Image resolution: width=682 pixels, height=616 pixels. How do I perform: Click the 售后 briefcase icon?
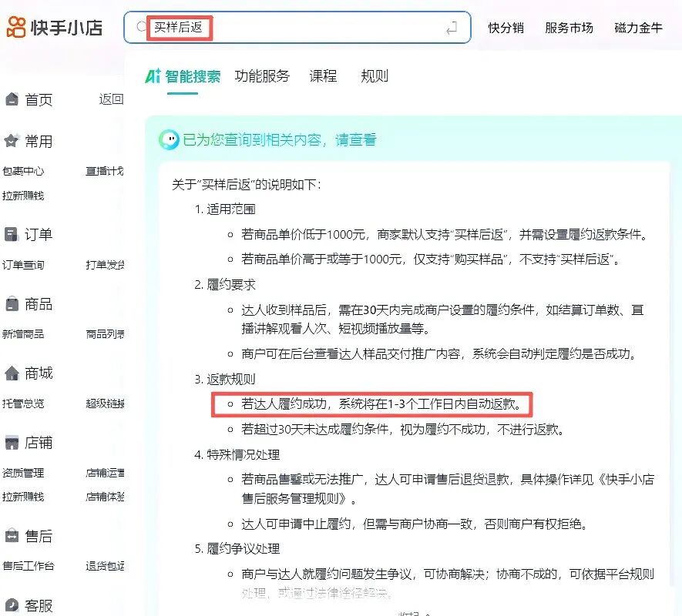coord(12,536)
